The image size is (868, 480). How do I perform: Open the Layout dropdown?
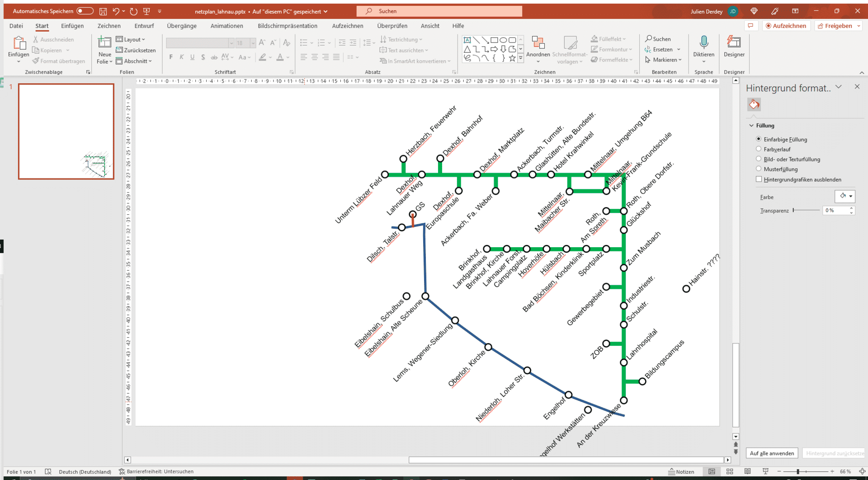pos(131,39)
